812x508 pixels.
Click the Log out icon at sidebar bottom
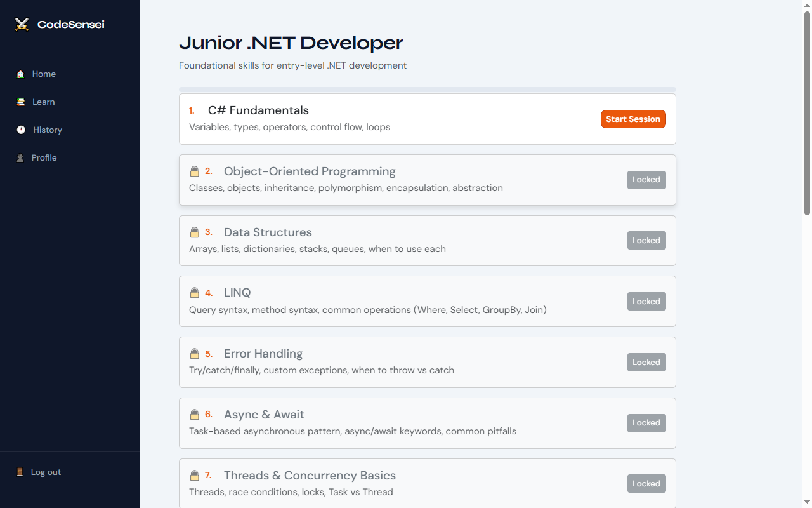click(x=20, y=472)
